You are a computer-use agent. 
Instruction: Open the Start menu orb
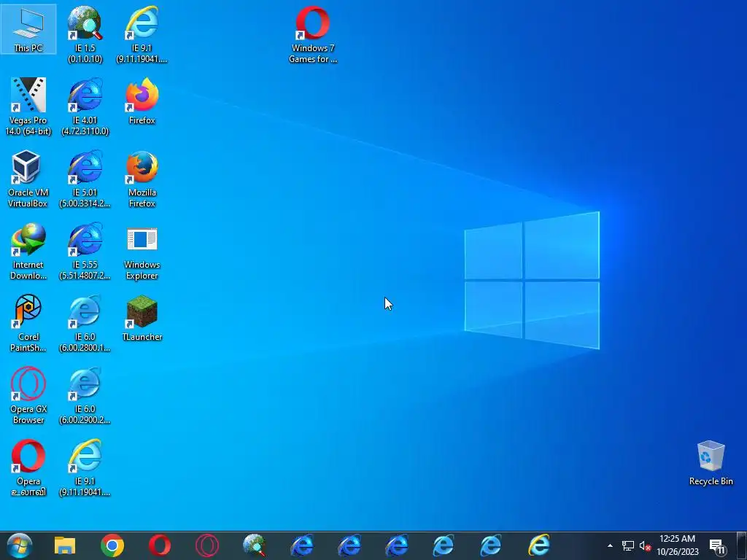(x=20, y=545)
